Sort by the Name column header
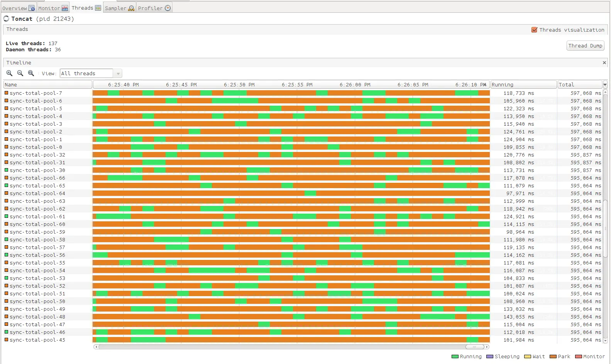Image resolution: width=611 pixels, height=364 pixels. 48,84
